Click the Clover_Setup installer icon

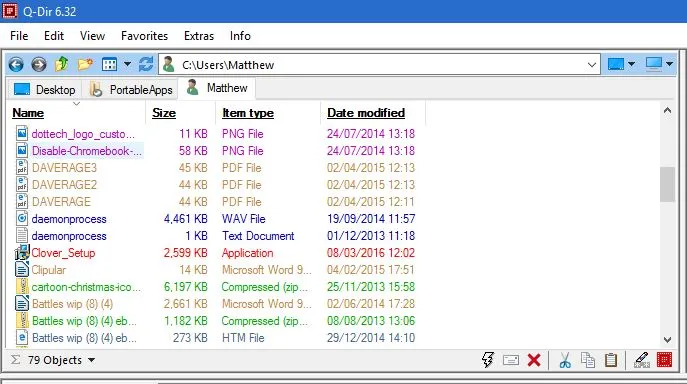point(21,253)
